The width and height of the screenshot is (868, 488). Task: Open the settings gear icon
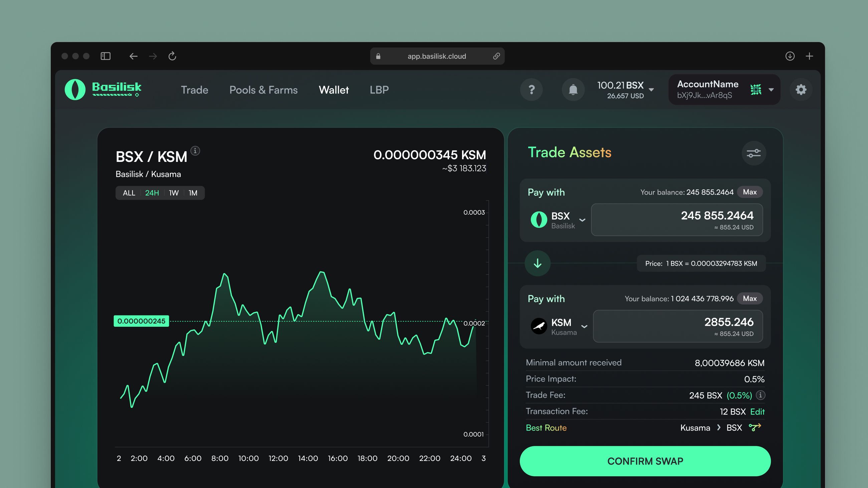(801, 89)
